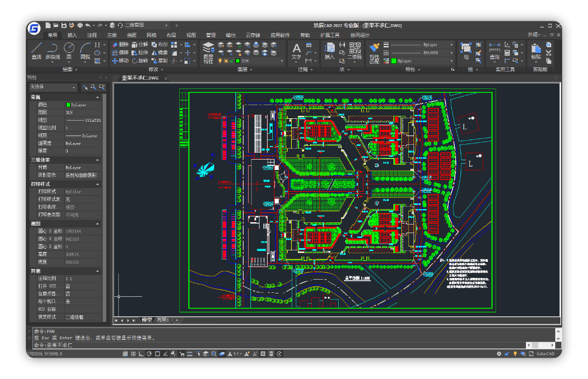
Task: Select the 直线 (Line) drawing tool
Action: [x=36, y=51]
